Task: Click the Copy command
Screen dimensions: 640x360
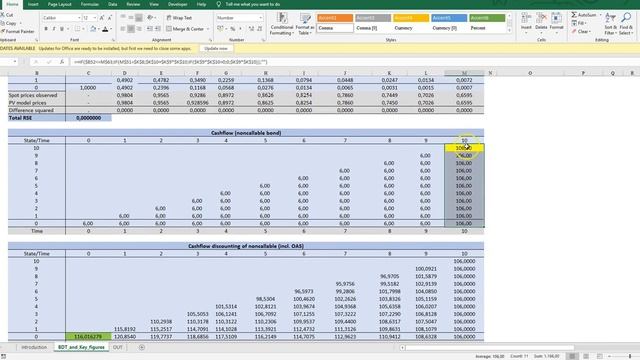Action: coord(9,23)
